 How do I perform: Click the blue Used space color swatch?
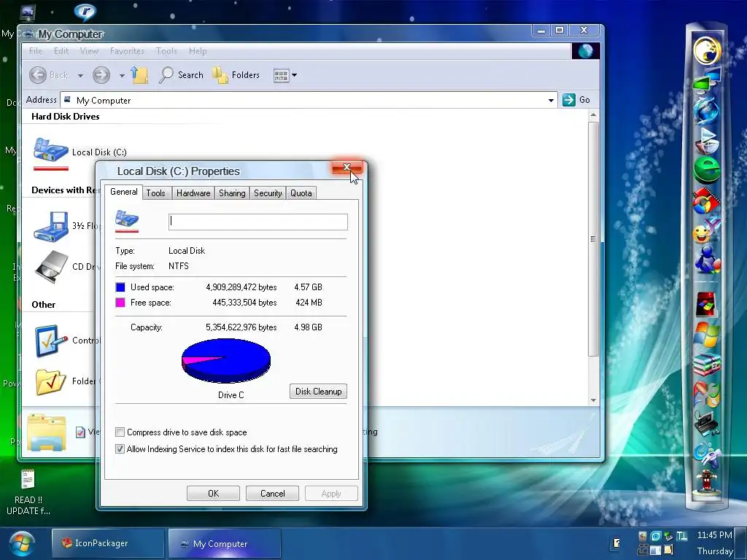point(120,287)
